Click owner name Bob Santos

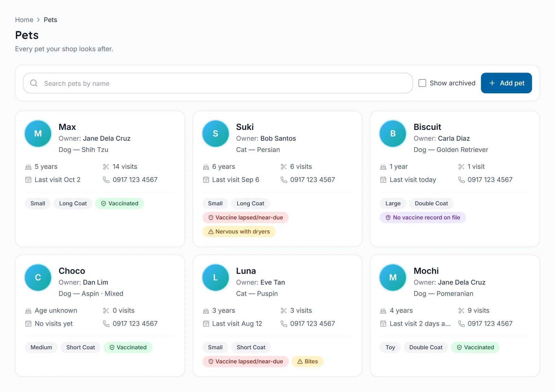278,138
